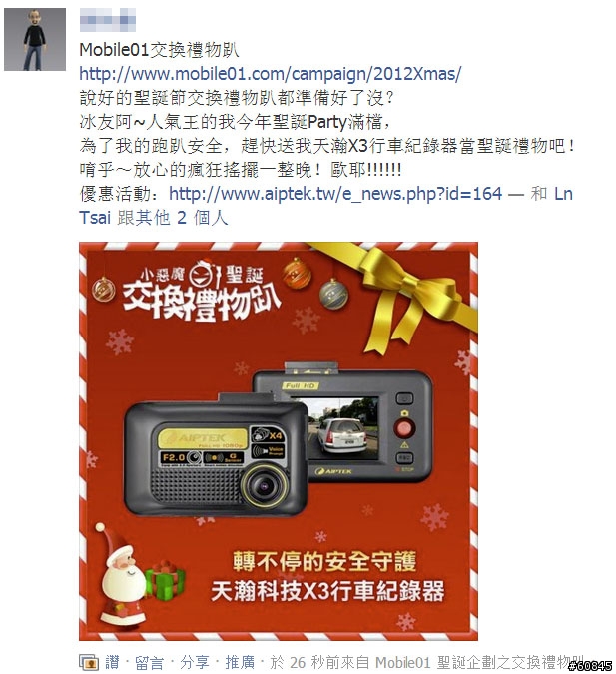The image size is (616, 674).
Task: Click the green gift box beside Santa
Action: (x=166, y=580)
